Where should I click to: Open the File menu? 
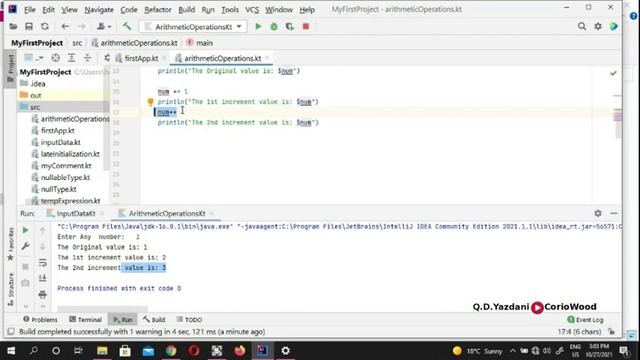click(x=29, y=9)
